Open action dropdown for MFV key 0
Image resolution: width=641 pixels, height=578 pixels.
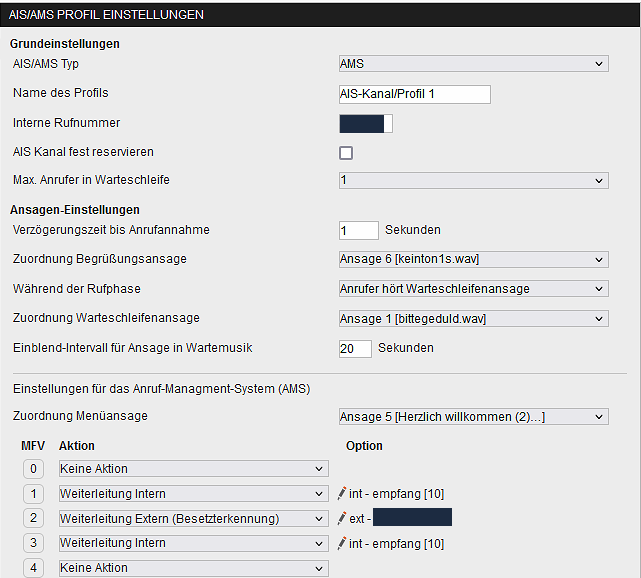click(192, 468)
